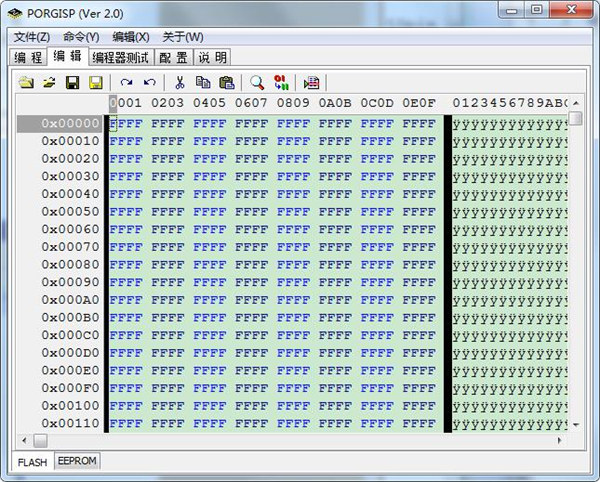This screenshot has width=600, height=482.
Task: Click the scissors cut icon
Action: [x=180, y=82]
